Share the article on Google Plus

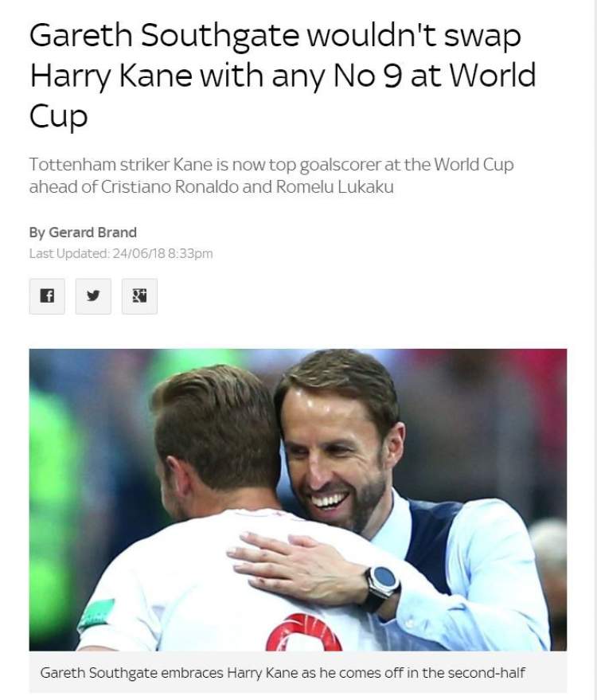pyautogui.click(x=139, y=296)
